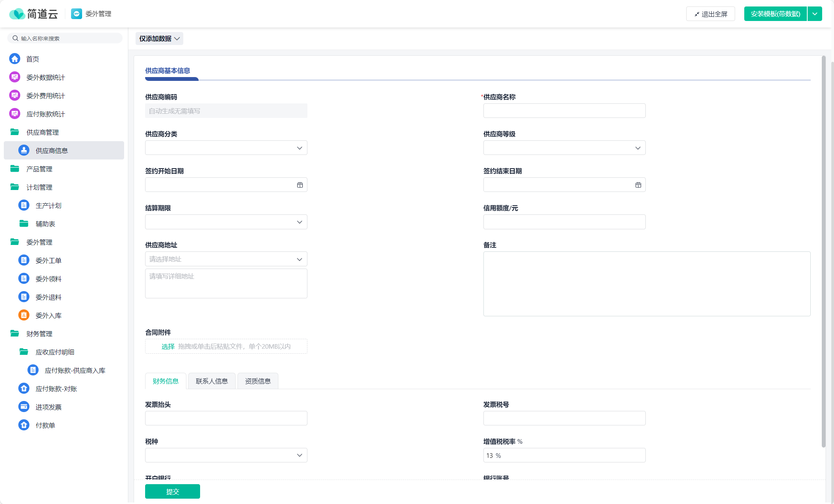This screenshot has width=834, height=504.
Task: Click the 委外入库 orange icon
Action: point(24,315)
